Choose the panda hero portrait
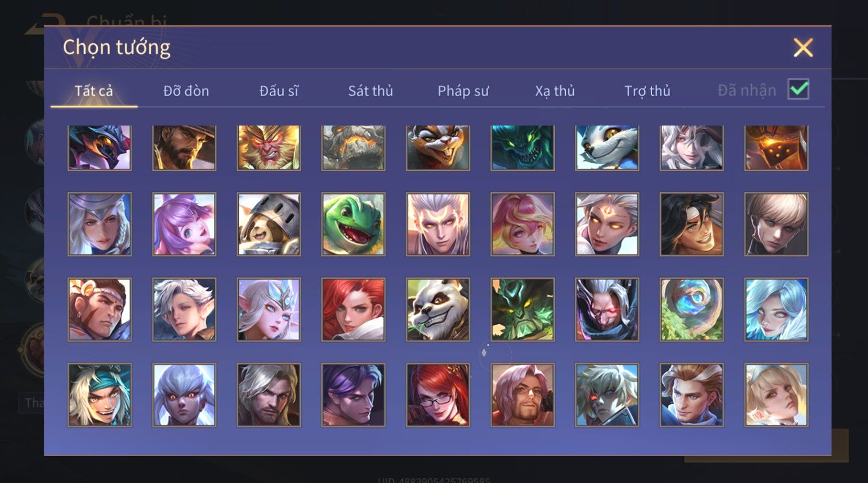The width and height of the screenshot is (868, 483). [x=438, y=309]
